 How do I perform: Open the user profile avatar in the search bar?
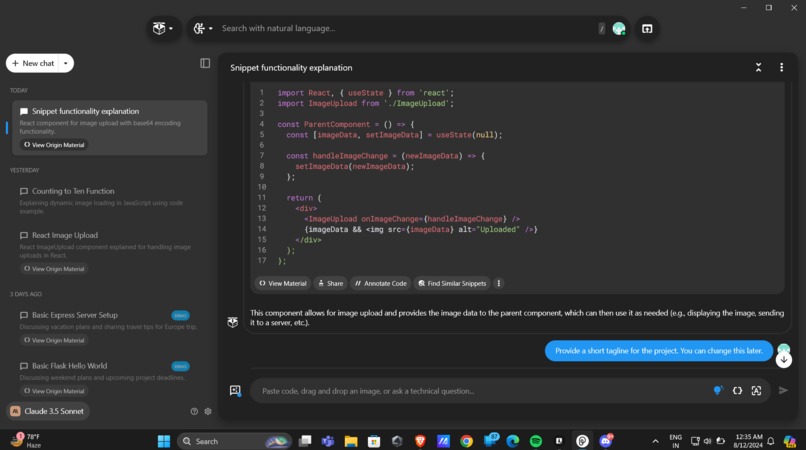click(619, 29)
